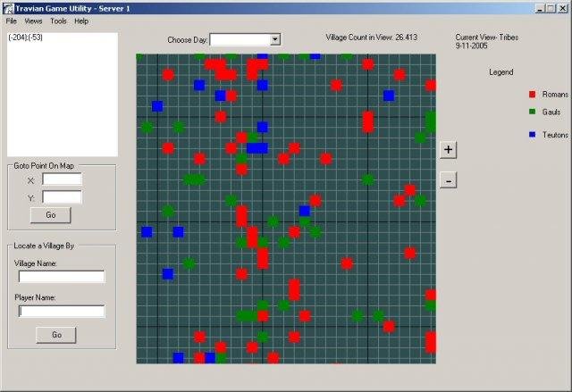
Task: Click the Teutons legend label
Action: click(x=555, y=135)
